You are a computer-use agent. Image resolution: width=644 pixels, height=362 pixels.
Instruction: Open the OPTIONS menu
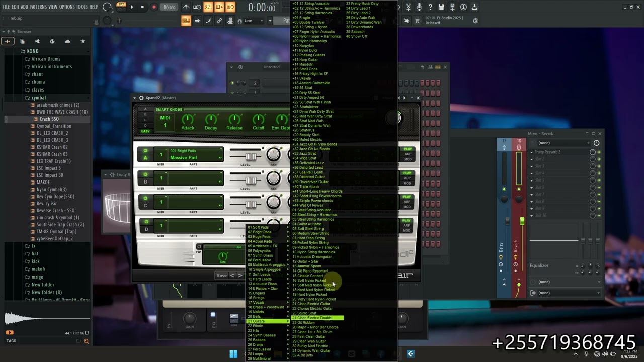click(x=67, y=7)
